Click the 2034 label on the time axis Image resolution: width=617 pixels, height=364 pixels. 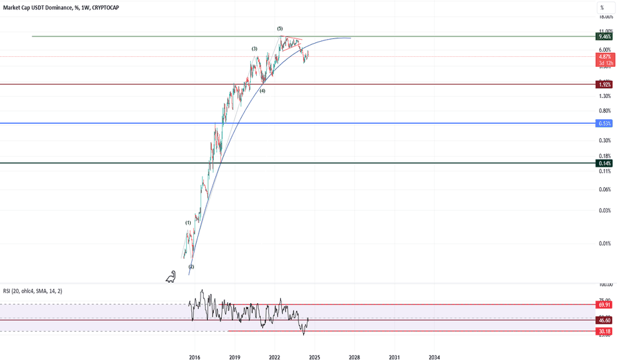coord(434,357)
